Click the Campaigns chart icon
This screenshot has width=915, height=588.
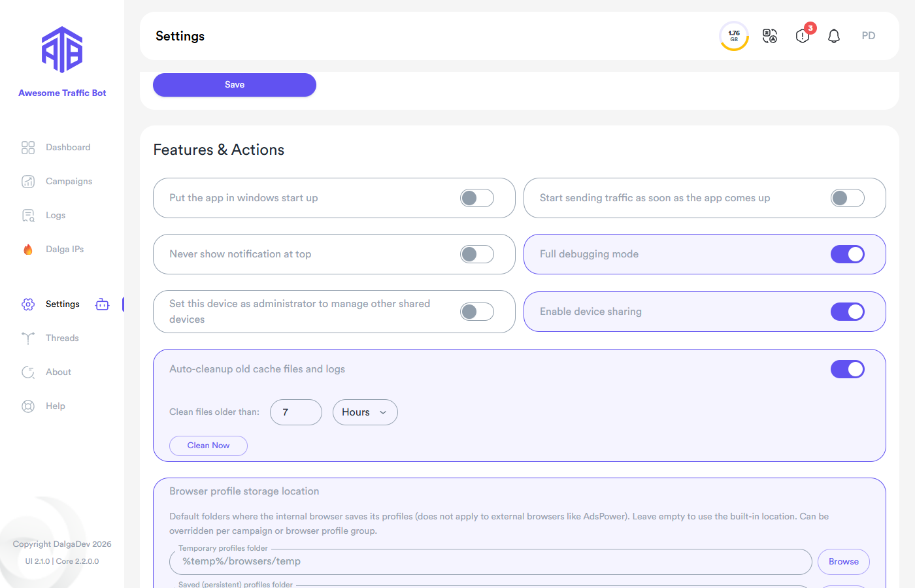tap(28, 182)
